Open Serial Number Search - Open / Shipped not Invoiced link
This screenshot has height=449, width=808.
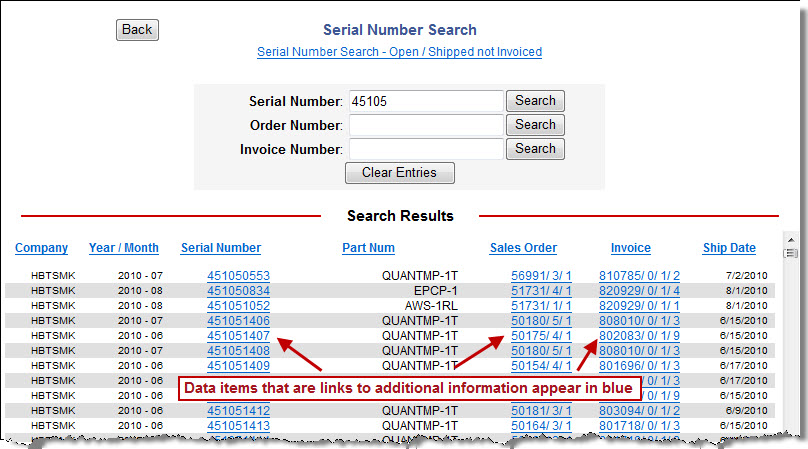(x=399, y=52)
